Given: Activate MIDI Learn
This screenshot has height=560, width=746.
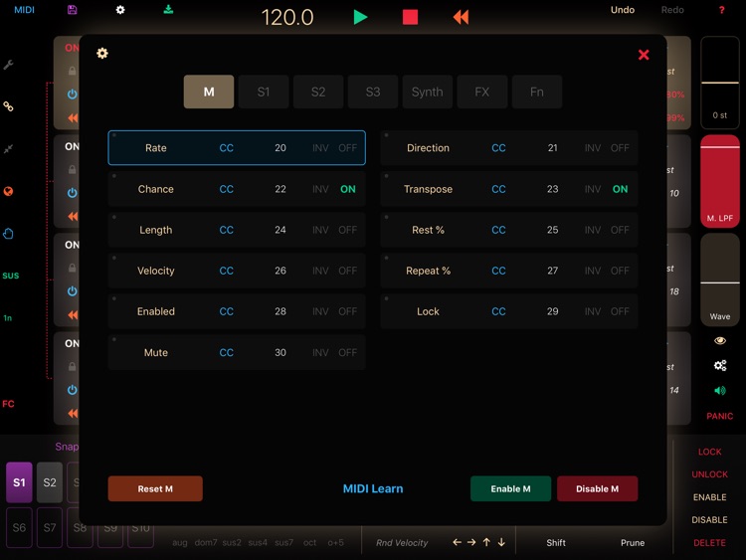Looking at the screenshot, I should coord(373,488).
